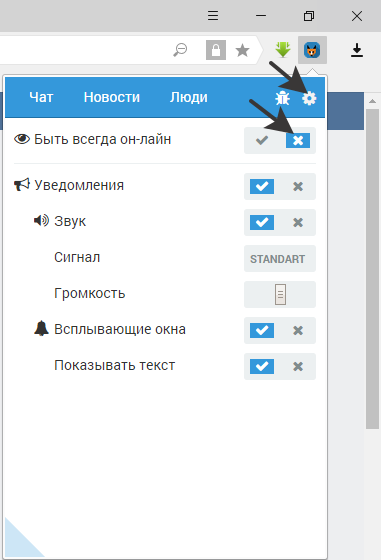Disable Быть всегда он-лайн with X

point(298,140)
